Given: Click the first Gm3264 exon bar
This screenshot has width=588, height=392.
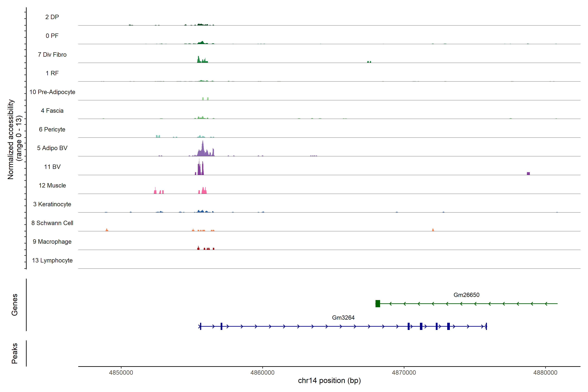Looking at the screenshot, I should click(201, 326).
